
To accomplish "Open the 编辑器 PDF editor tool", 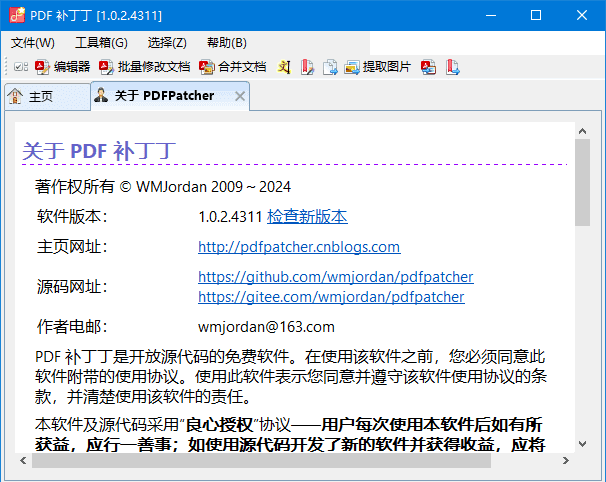I will (x=62, y=67).
